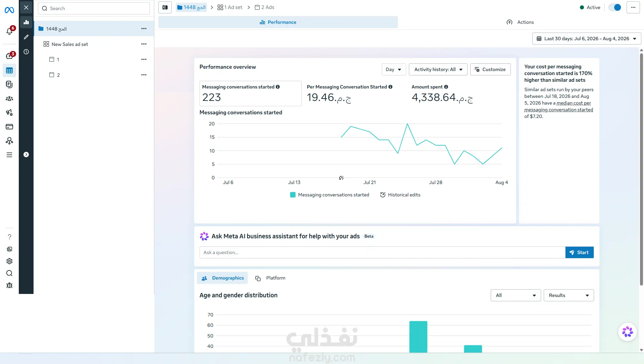Open the Results metric dropdown
The height and width of the screenshot is (364, 644).
click(569, 295)
